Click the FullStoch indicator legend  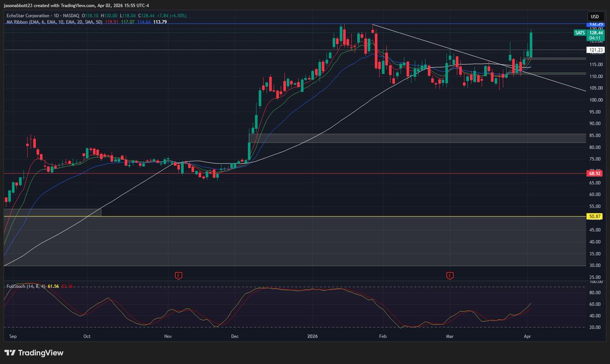pyautogui.click(x=25, y=287)
